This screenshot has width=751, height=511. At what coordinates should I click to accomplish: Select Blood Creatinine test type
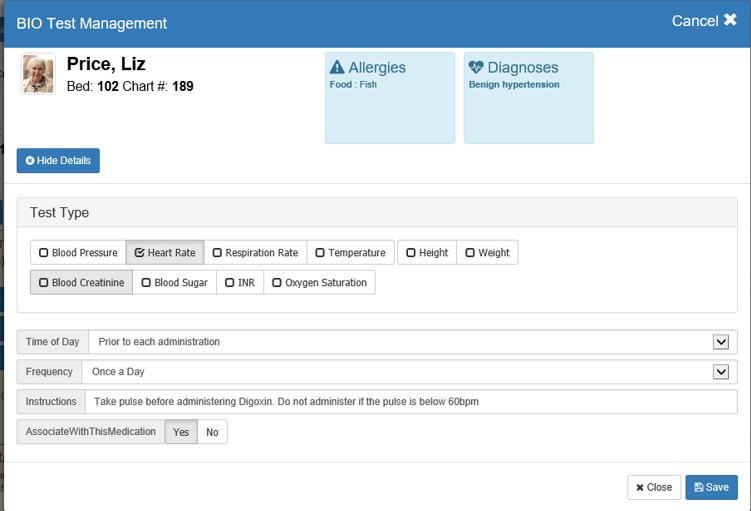pos(81,283)
